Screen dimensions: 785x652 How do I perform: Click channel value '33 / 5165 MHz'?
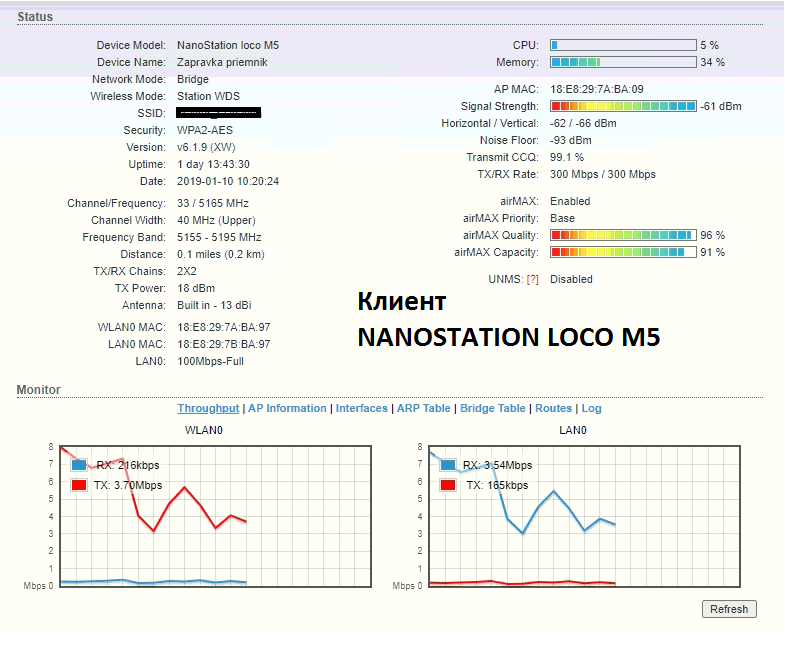[x=213, y=203]
